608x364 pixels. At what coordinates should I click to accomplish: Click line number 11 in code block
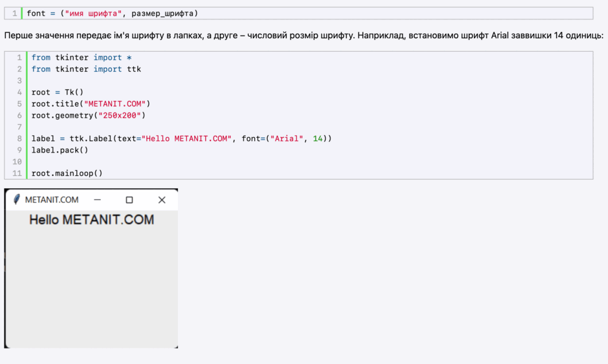click(x=17, y=173)
